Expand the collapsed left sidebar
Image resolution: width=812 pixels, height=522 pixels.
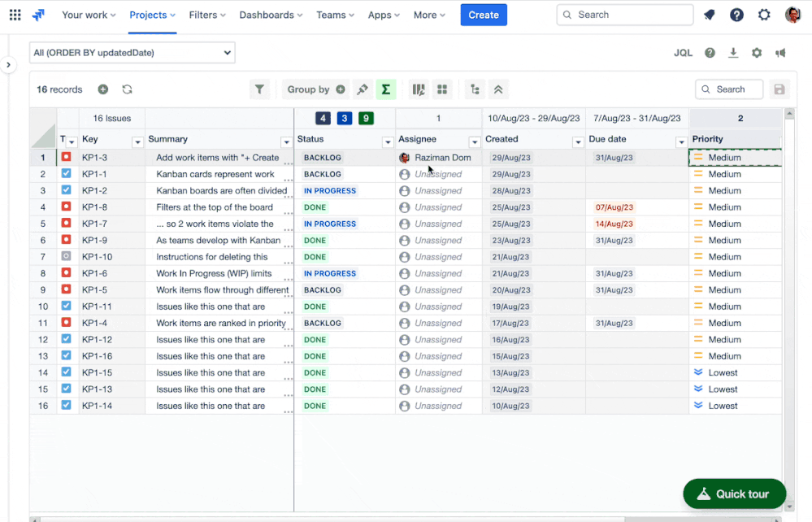(x=8, y=65)
